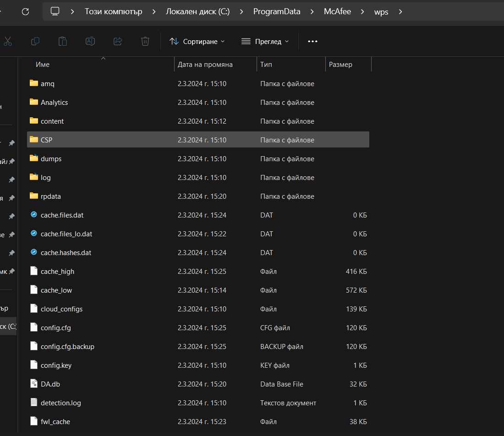Navigate to McAfee in breadcrumb path
504x436 pixels.
(x=337, y=11)
